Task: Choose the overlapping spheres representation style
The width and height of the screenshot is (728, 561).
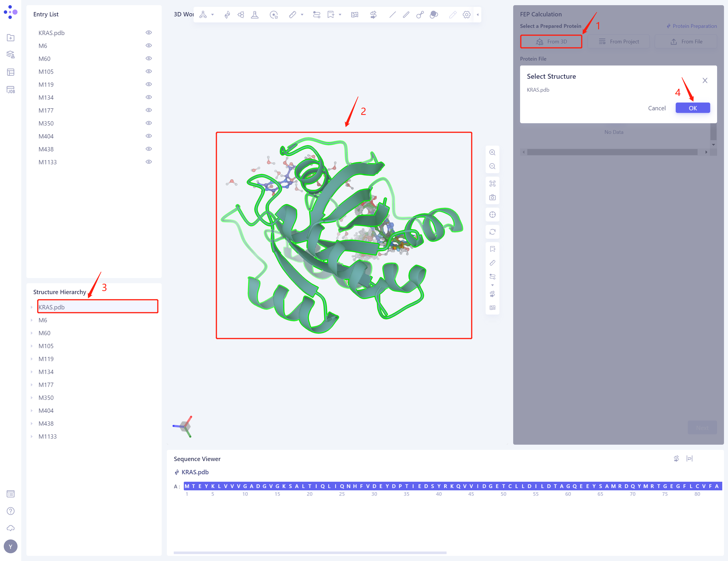Action: pos(434,15)
